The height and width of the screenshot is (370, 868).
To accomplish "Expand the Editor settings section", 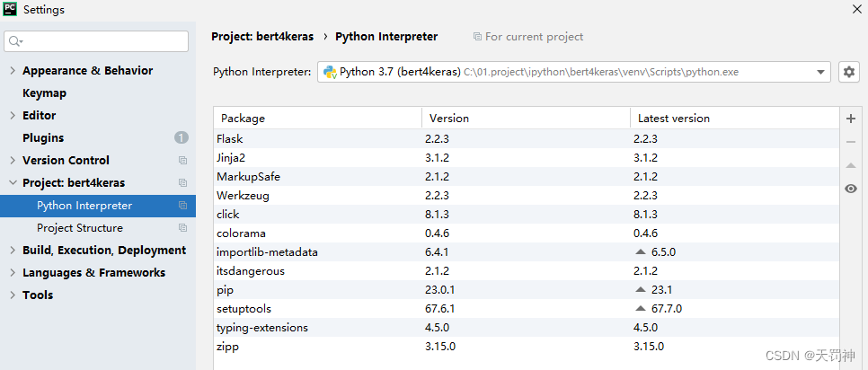I will (13, 115).
